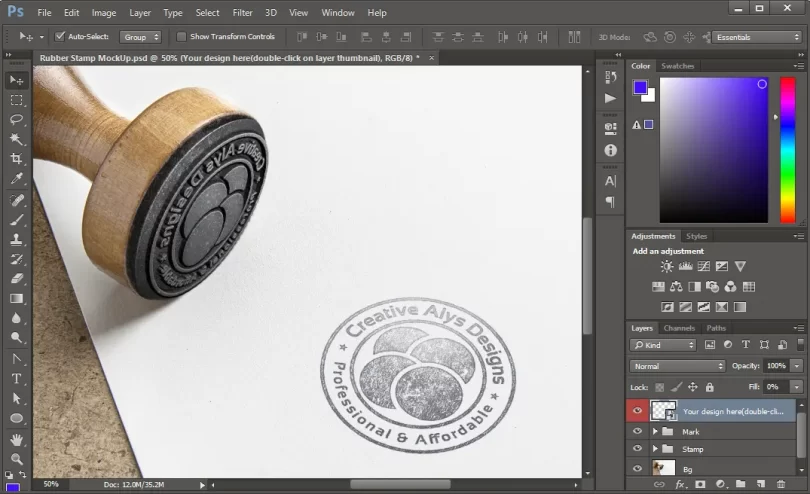810x494 pixels.
Task: Expand the Stamp layer group
Action: 655,449
